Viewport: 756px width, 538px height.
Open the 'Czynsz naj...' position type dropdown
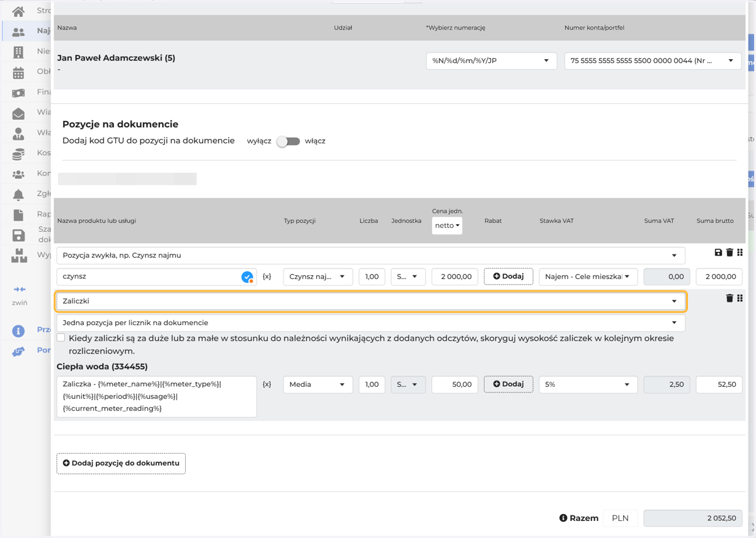(x=318, y=277)
